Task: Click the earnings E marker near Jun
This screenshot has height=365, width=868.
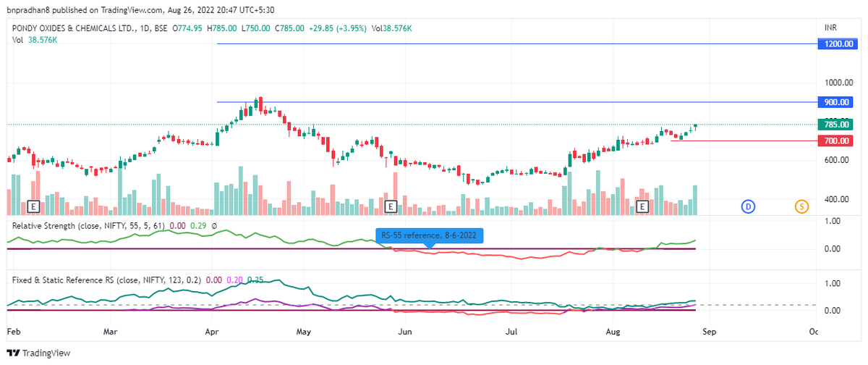Action: 391,206
